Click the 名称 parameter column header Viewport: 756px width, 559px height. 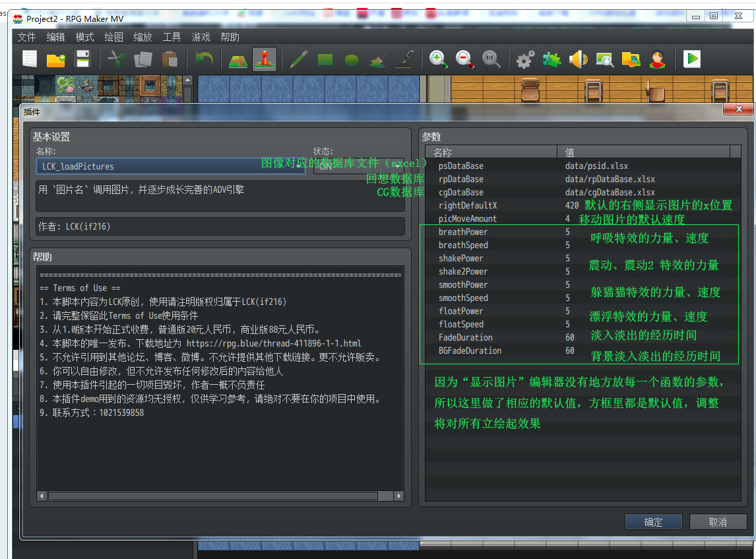491,152
